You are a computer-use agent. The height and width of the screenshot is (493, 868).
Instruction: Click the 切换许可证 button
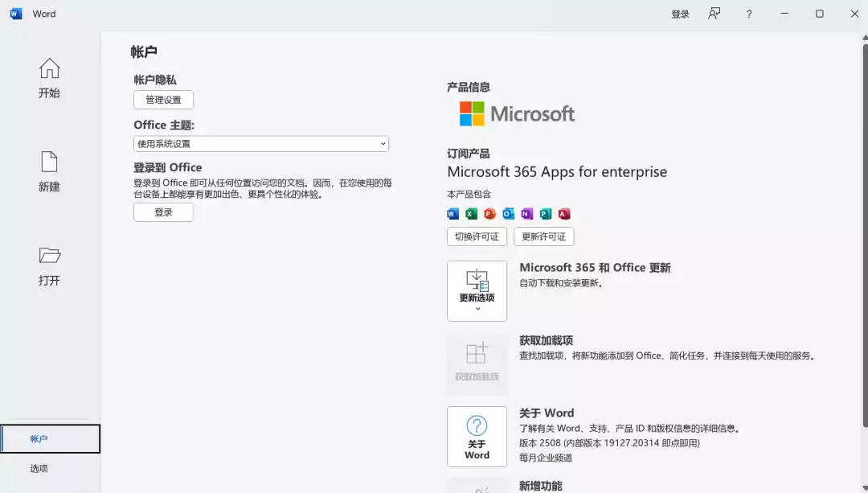tap(477, 236)
